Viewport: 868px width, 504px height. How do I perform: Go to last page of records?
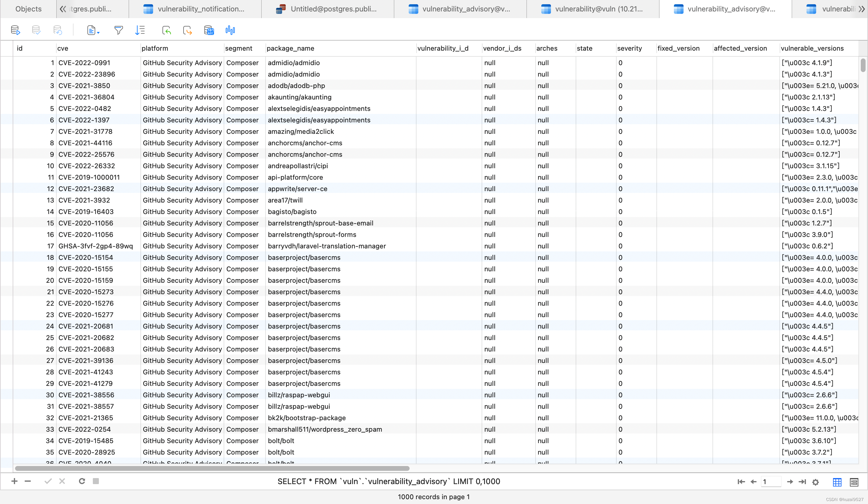[802, 482]
